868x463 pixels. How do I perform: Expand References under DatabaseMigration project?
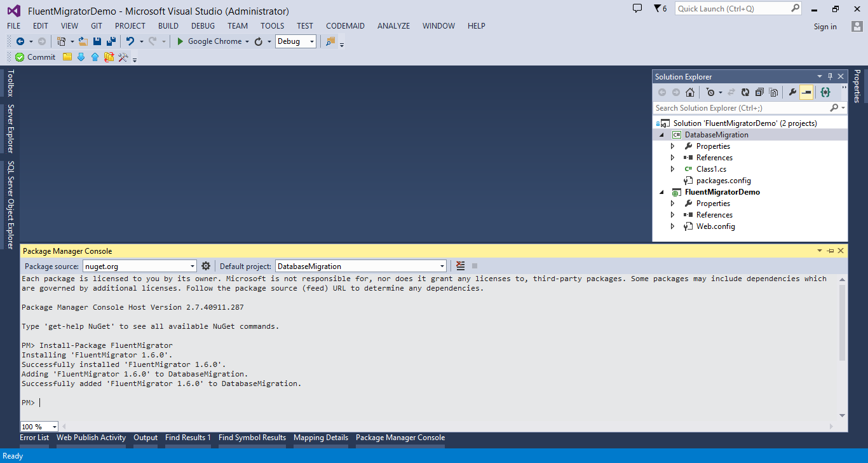(x=673, y=158)
